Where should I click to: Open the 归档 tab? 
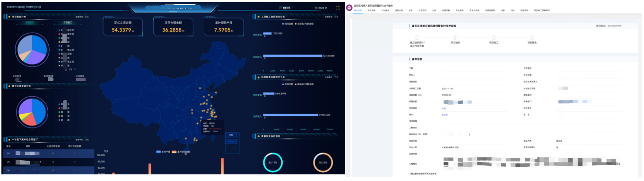[x=513, y=10]
